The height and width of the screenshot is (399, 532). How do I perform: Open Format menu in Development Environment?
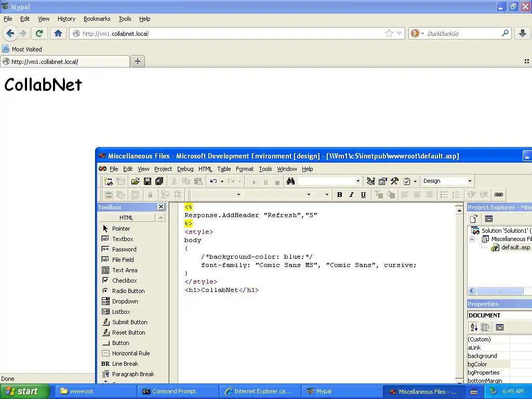coord(245,169)
